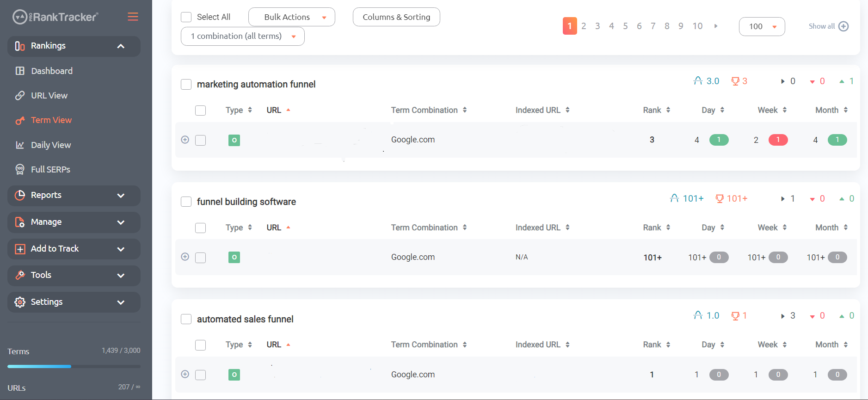Click the Columns & Sorting button
The width and height of the screenshot is (868, 400).
click(396, 17)
